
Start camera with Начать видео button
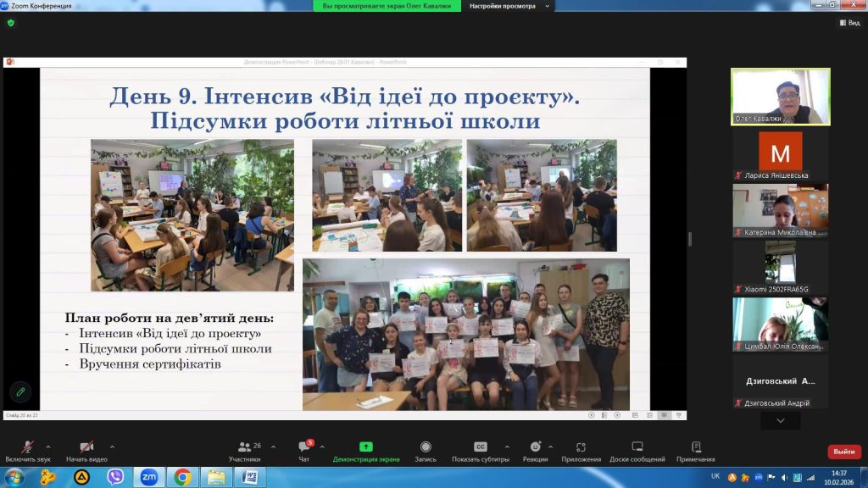coord(86,447)
